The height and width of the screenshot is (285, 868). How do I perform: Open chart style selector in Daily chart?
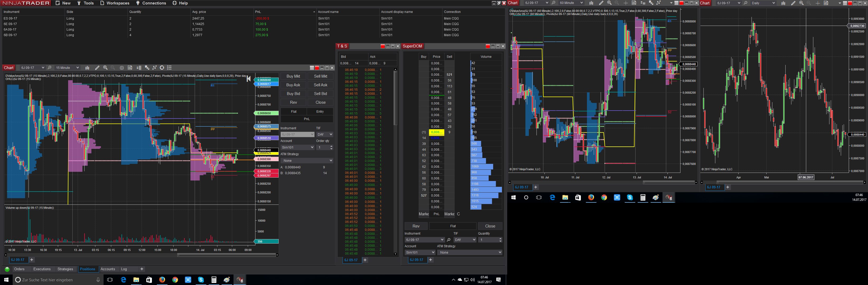tap(783, 3)
